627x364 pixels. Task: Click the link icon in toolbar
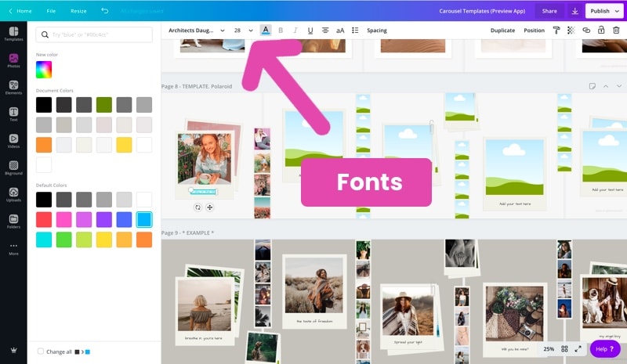pos(586,31)
